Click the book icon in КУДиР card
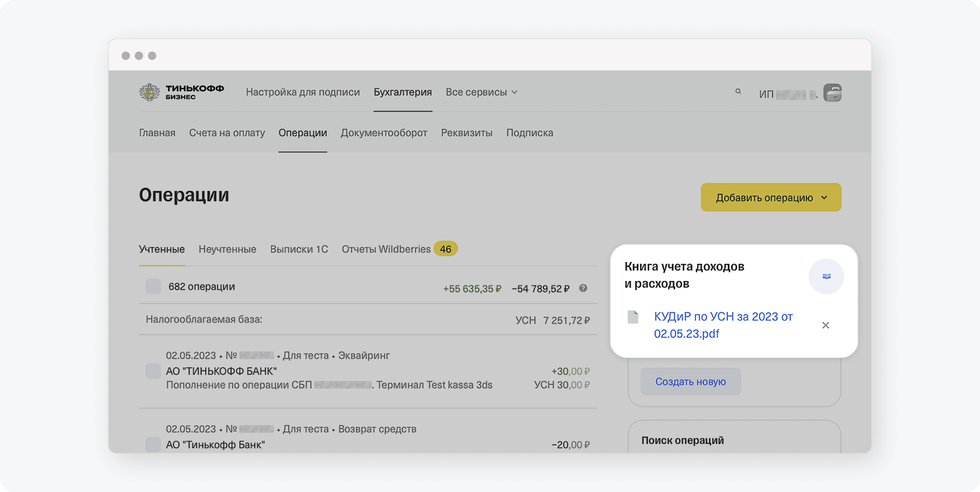 pyautogui.click(x=826, y=276)
